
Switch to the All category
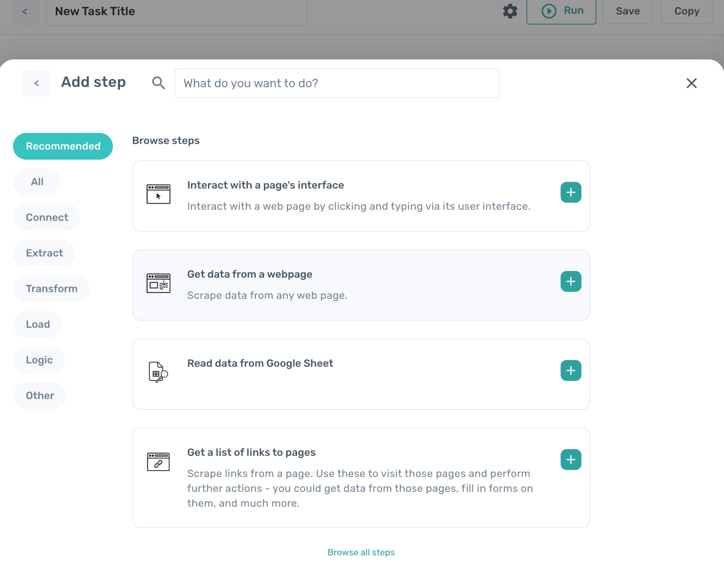(37, 182)
